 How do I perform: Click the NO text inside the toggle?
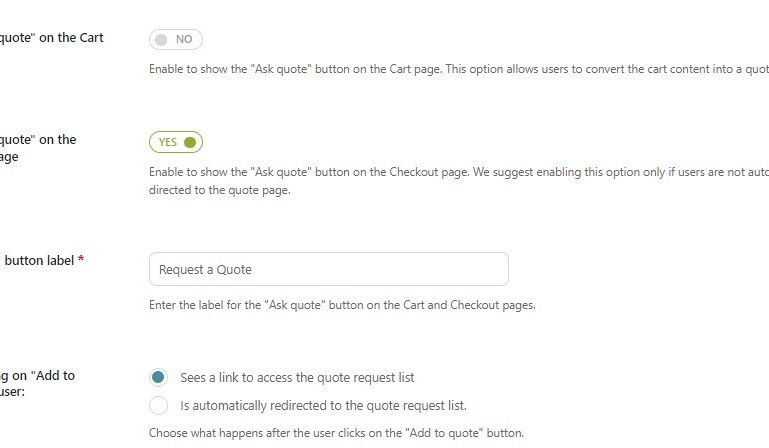pos(184,39)
